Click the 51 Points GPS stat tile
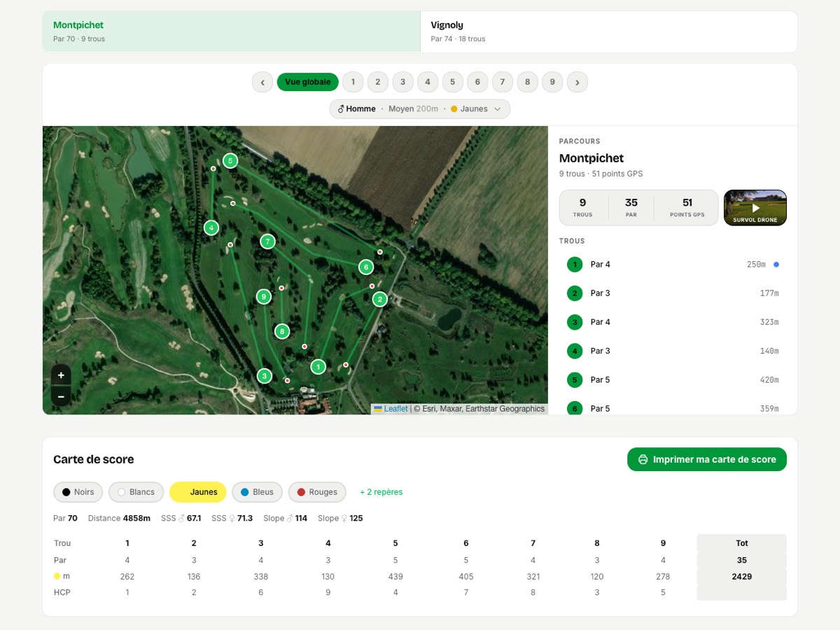Screen dimensions: 840x630 pos(687,208)
